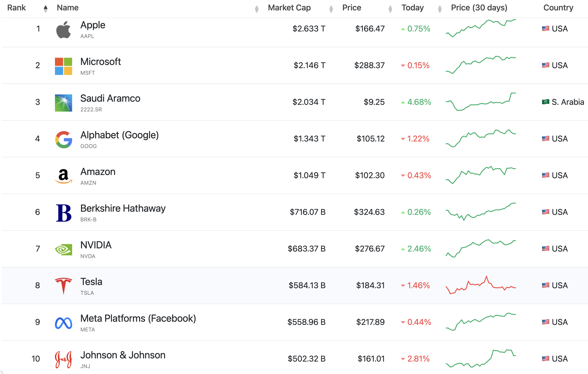Open the Alphabet (Google) link
This screenshot has height=374, width=588.
120,135
